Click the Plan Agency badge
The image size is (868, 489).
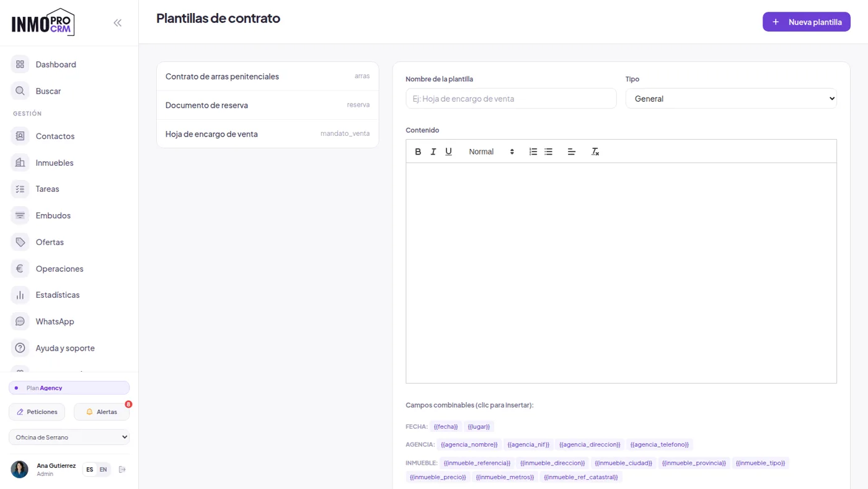click(69, 388)
